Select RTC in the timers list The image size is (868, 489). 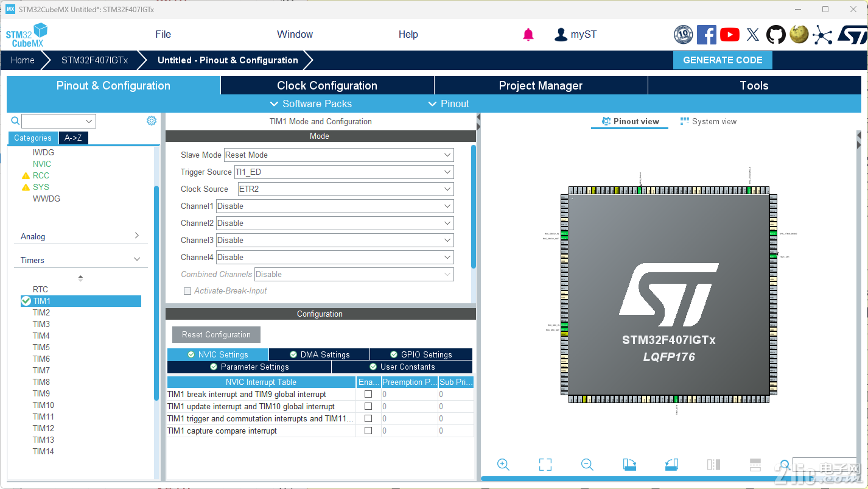[40, 289]
